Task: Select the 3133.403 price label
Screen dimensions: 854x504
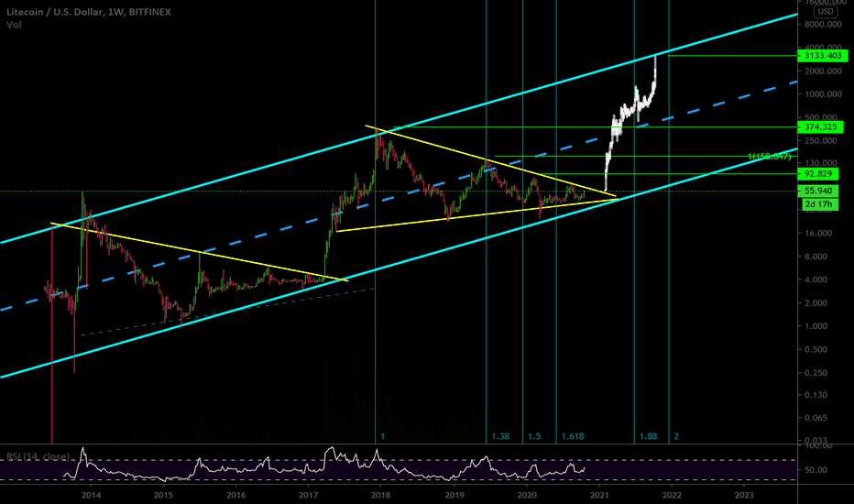Action: point(823,56)
